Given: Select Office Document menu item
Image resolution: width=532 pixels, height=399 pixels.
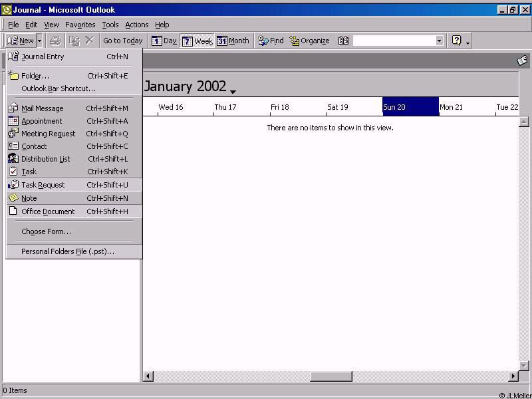Looking at the screenshot, I should tap(74, 211).
